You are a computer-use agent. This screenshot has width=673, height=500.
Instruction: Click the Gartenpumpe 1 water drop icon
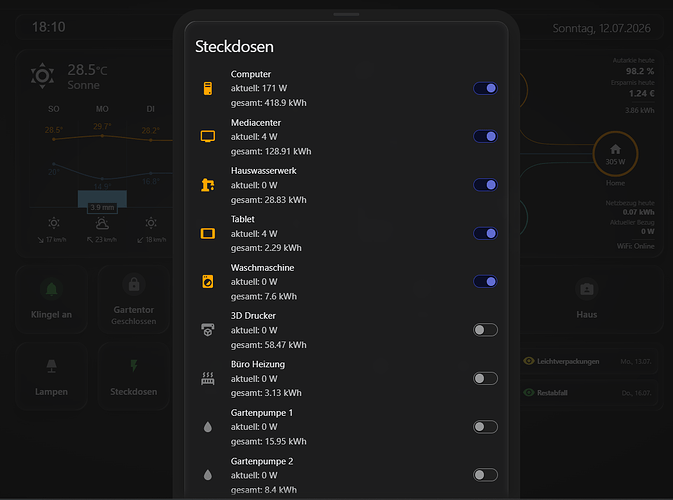pos(208,427)
